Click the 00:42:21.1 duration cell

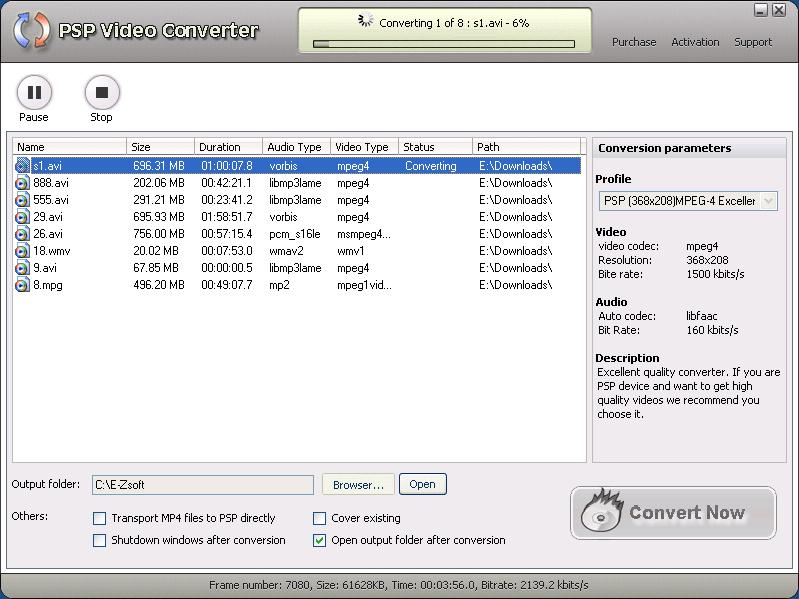226,183
